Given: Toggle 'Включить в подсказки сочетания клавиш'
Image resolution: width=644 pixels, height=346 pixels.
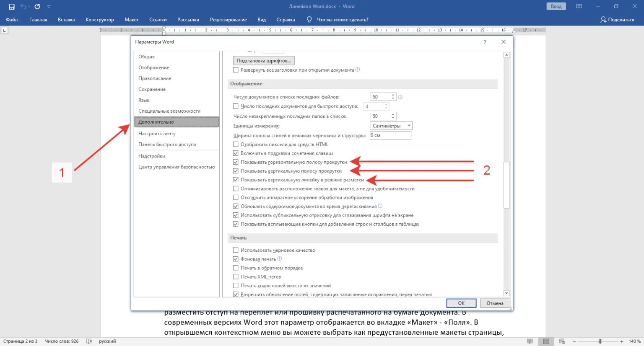Looking at the screenshot, I should pyautogui.click(x=236, y=153).
